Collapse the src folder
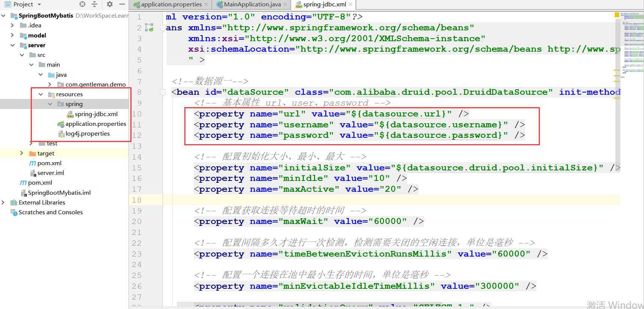The height and width of the screenshot is (309, 644). click(22, 55)
